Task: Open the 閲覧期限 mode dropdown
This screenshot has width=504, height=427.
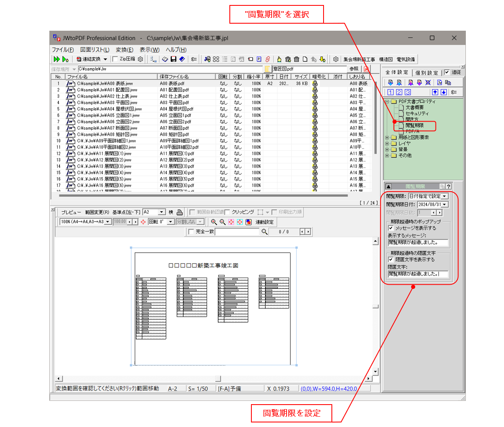Action: [x=445, y=196]
